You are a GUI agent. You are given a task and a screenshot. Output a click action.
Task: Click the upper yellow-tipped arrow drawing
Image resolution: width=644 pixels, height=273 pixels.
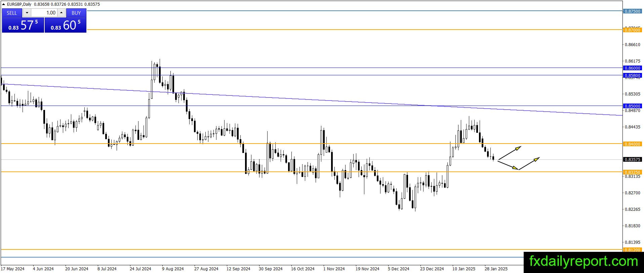click(510, 153)
